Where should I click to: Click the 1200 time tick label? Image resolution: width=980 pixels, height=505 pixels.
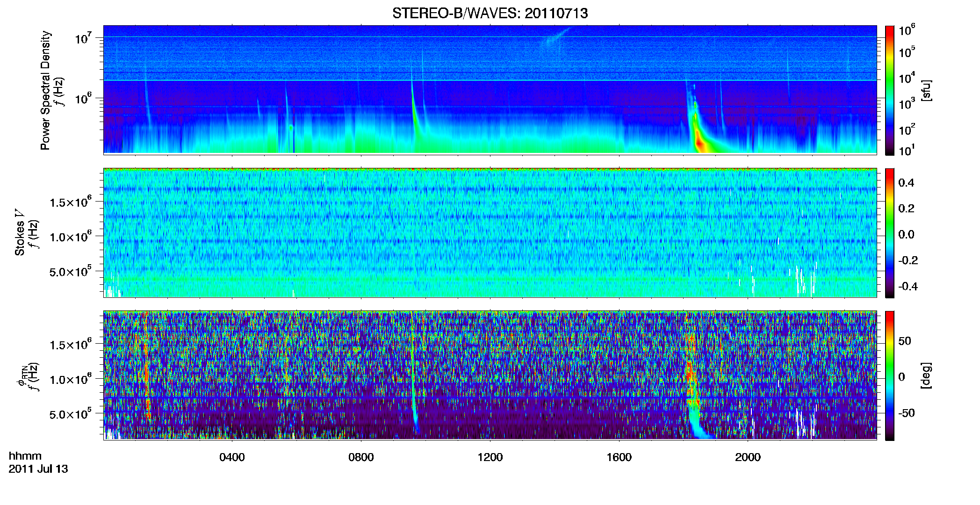pyautogui.click(x=490, y=457)
